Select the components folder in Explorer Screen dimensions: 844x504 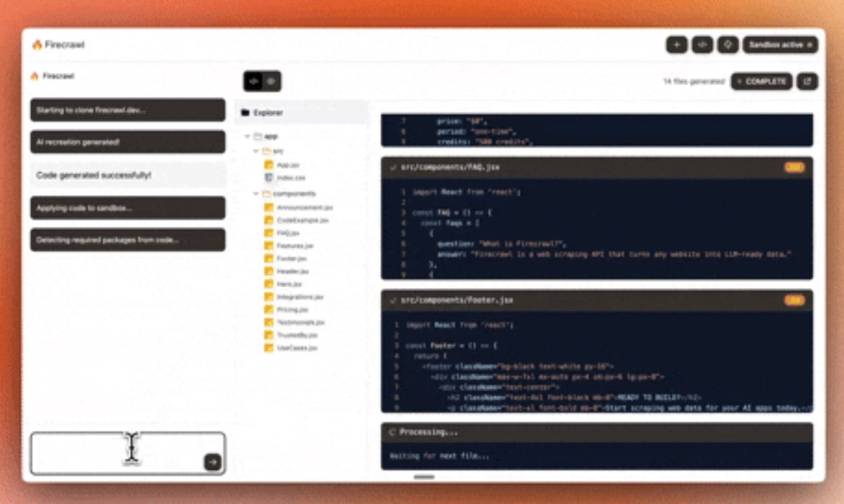click(x=289, y=194)
